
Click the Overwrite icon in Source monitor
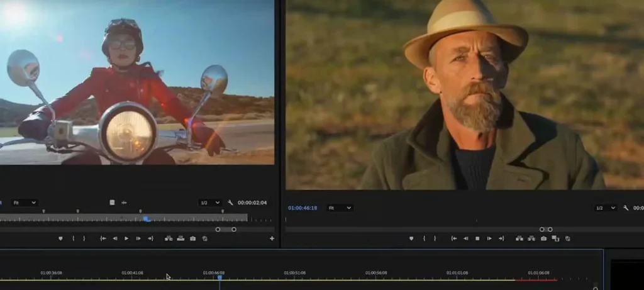(x=180, y=238)
